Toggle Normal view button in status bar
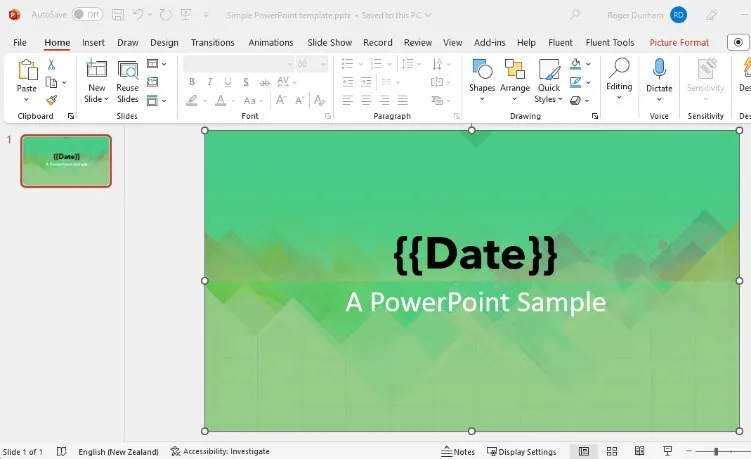This screenshot has width=751, height=459. tap(584, 451)
